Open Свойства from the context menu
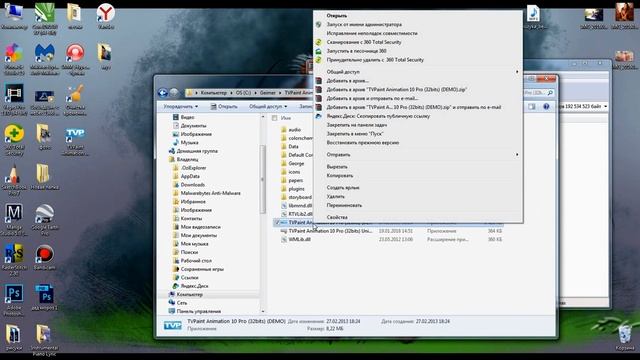 point(418,218)
